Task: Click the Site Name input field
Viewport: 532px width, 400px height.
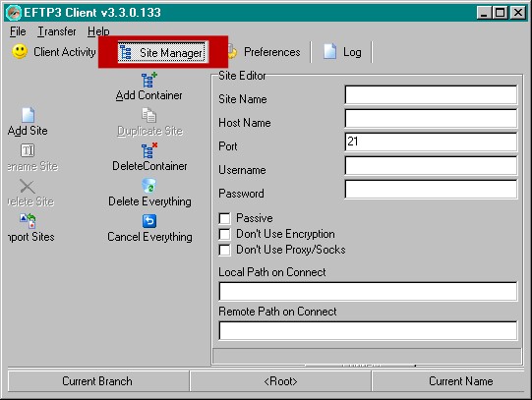Action: pos(431,94)
